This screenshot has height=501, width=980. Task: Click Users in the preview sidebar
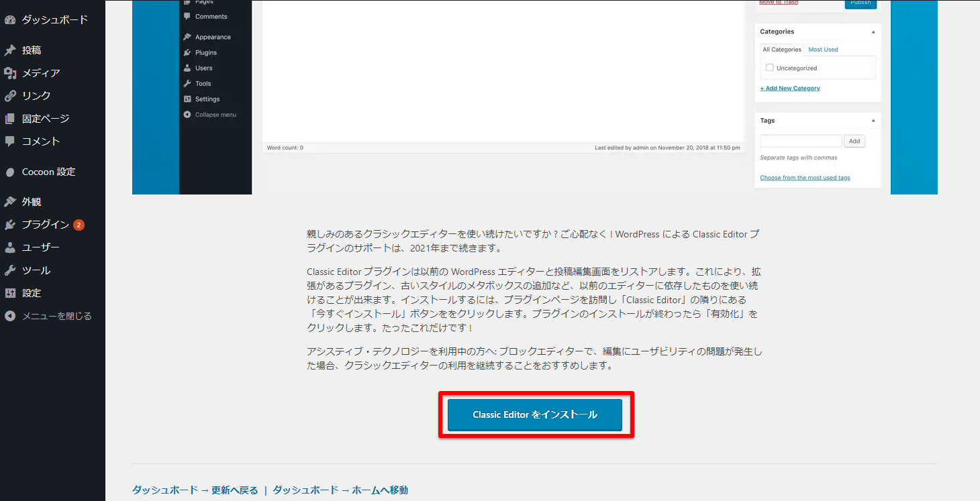204,68
